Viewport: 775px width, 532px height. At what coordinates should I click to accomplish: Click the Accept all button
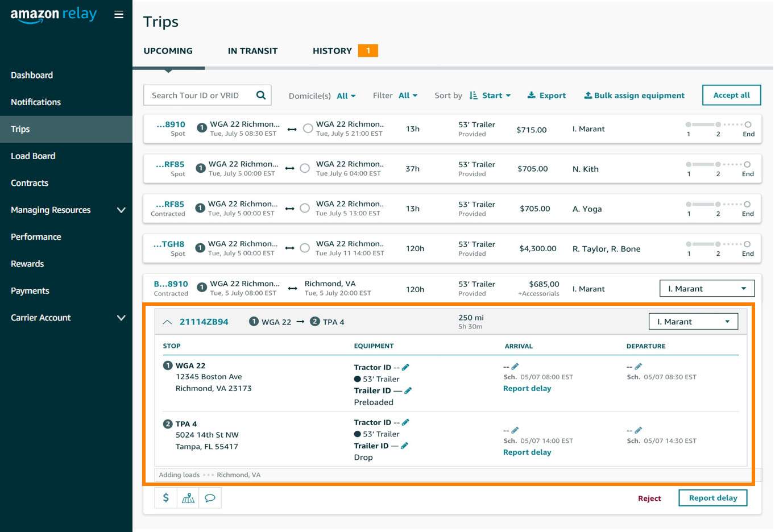coord(731,95)
